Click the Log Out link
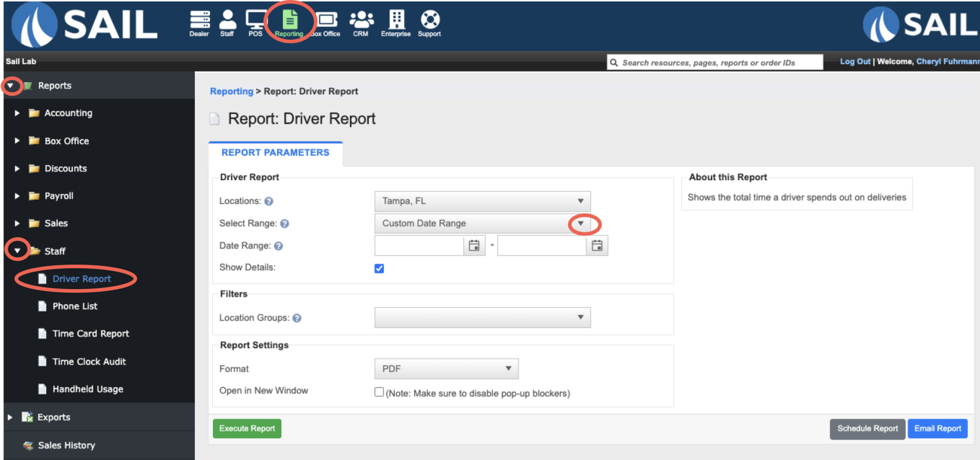 point(855,61)
